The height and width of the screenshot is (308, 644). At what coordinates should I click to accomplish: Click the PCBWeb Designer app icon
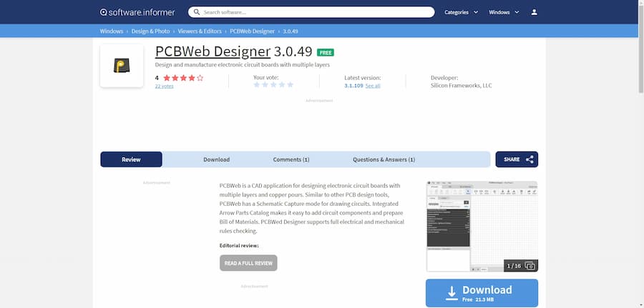coord(122,66)
